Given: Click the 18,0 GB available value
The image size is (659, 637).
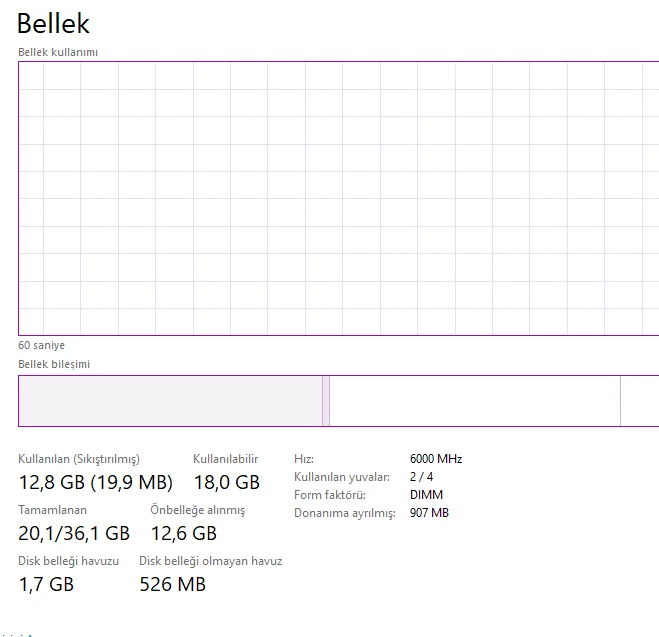Looking at the screenshot, I should (x=226, y=482).
